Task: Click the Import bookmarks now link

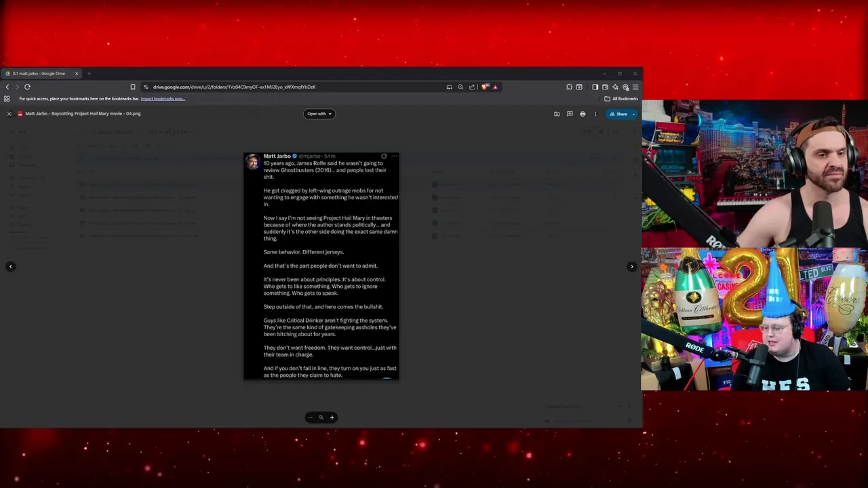Action: point(163,99)
